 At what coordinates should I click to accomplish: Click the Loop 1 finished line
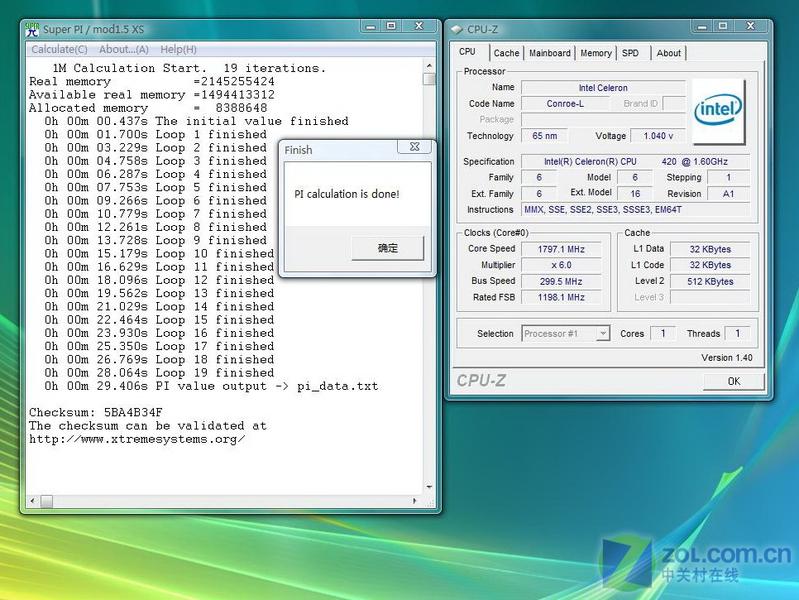[x=155, y=134]
